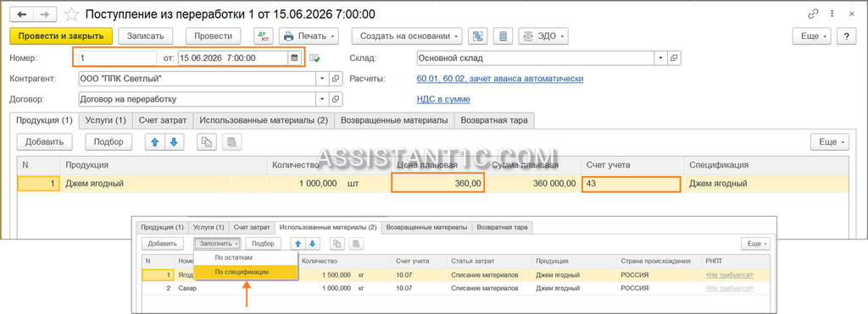Add document to favorites with star icon
Screen dimensions: 868x314
click(71, 14)
